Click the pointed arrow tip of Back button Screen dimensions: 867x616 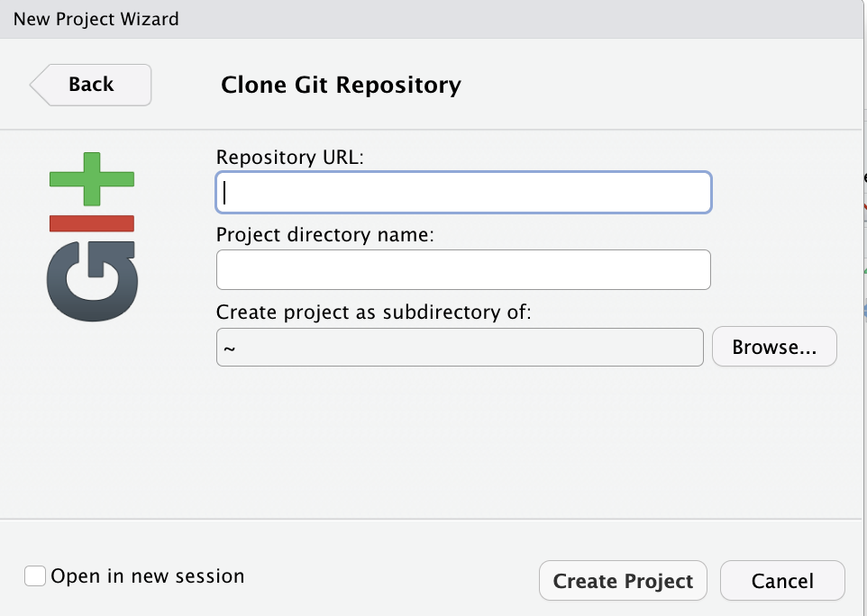36,86
